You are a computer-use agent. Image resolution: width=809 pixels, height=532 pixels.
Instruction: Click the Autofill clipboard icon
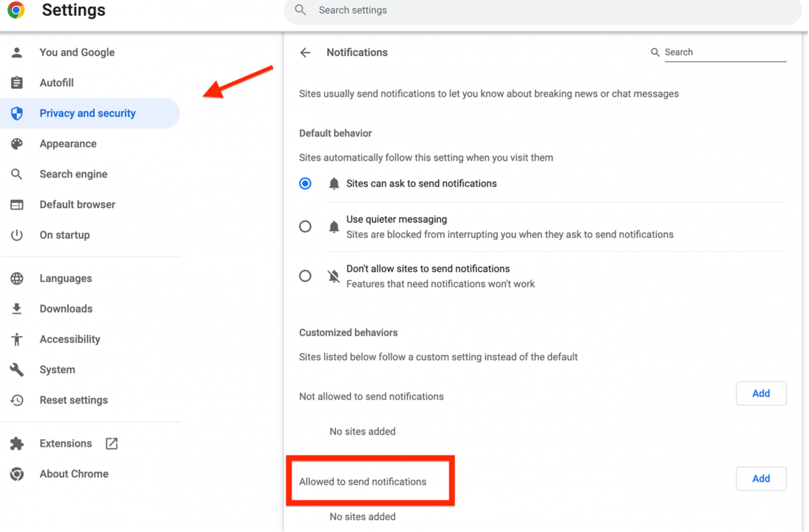[17, 83]
